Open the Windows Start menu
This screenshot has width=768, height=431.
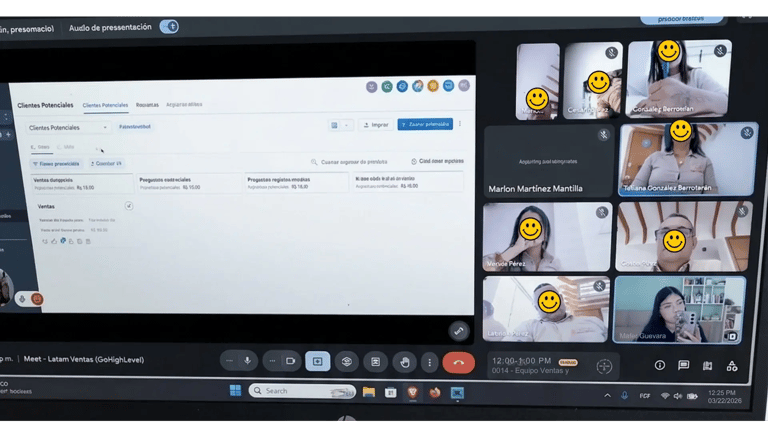[236, 390]
